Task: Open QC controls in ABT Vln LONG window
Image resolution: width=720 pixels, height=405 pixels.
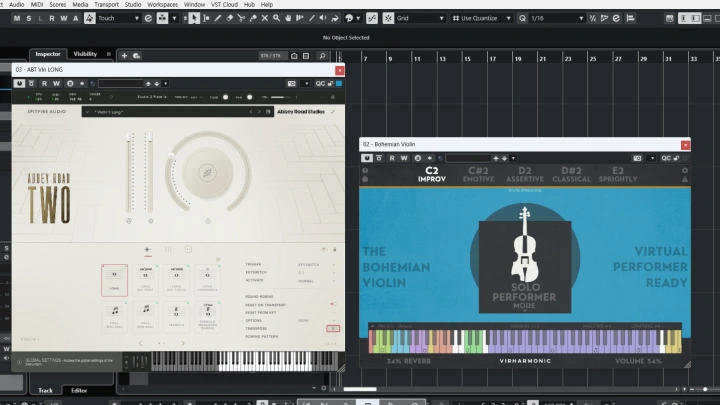Action: tap(320, 84)
